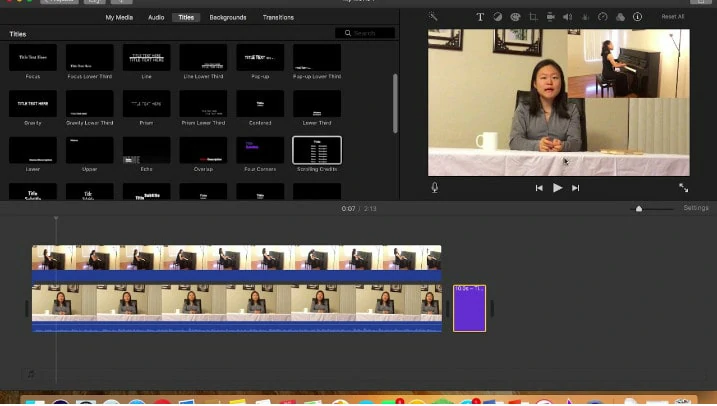
Task: Choose the Centered title style
Action: 260,103
